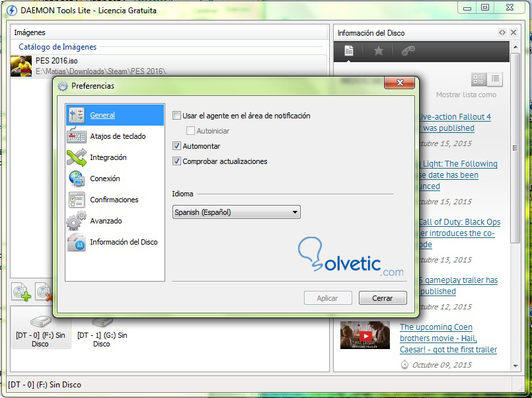Select PES 2016.iso in the catalog
This screenshot has height=398, width=532.
pos(169,66)
